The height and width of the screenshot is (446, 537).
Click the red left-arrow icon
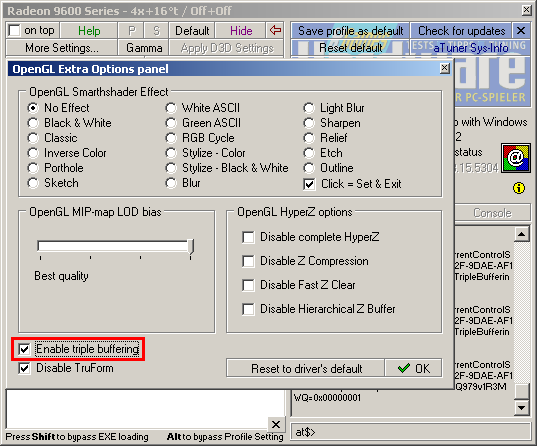point(275,30)
